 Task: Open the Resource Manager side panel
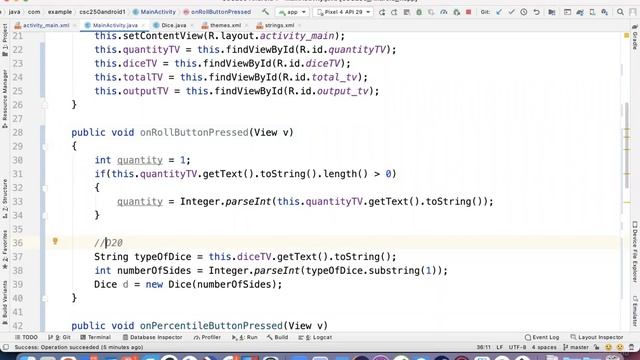(5, 99)
